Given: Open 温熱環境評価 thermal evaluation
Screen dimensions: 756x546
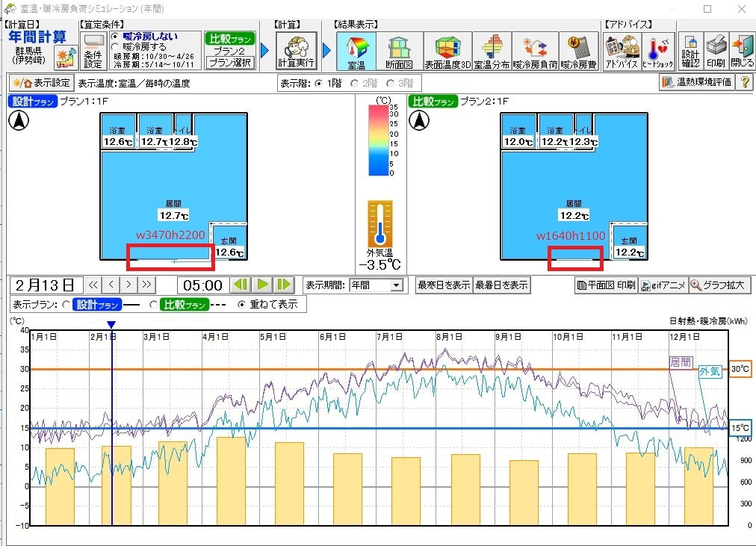Looking at the screenshot, I should pos(697,82).
